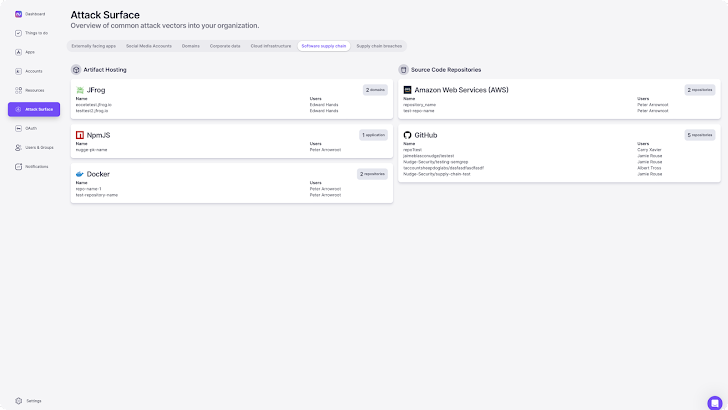Switch to the Social Media Accounts tab
This screenshot has height=410, width=728.
148,46
